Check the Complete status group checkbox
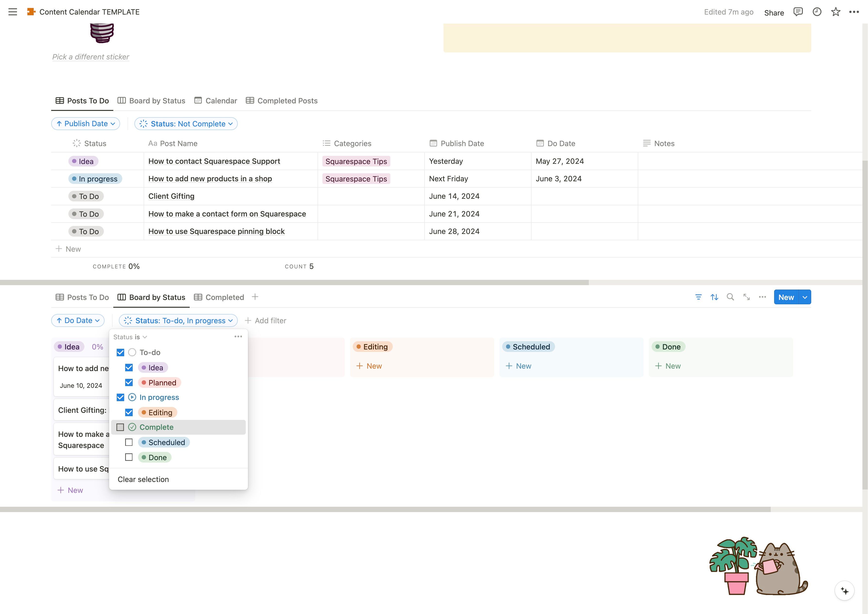The height and width of the screenshot is (614, 868). coord(120,427)
